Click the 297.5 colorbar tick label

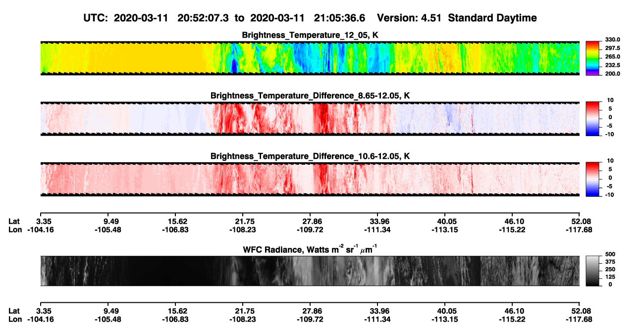tap(612, 48)
